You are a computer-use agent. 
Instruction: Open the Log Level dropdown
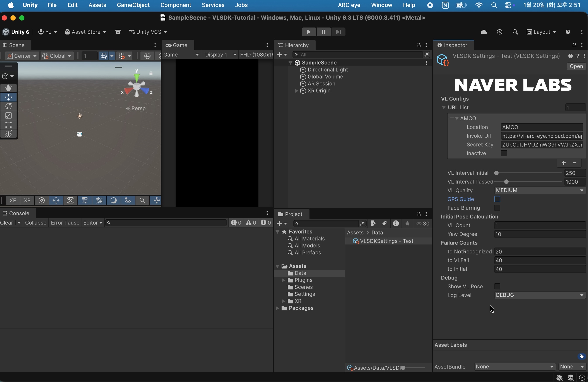click(540, 295)
